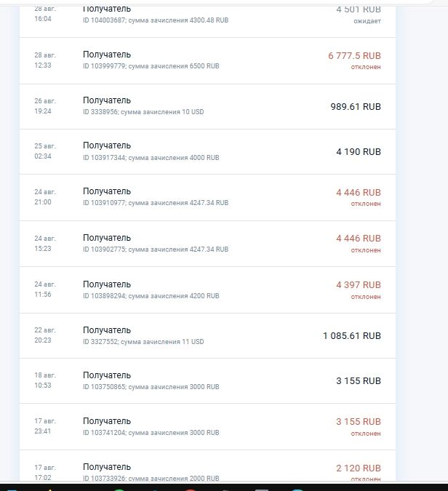Open transaction ID 103898294
The width and height of the screenshot is (448, 491).
pos(151,296)
